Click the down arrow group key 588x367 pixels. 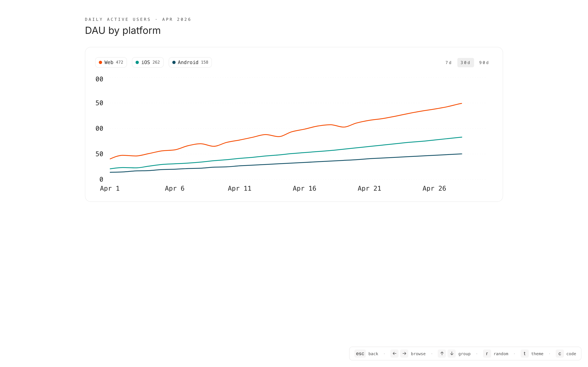click(x=452, y=354)
